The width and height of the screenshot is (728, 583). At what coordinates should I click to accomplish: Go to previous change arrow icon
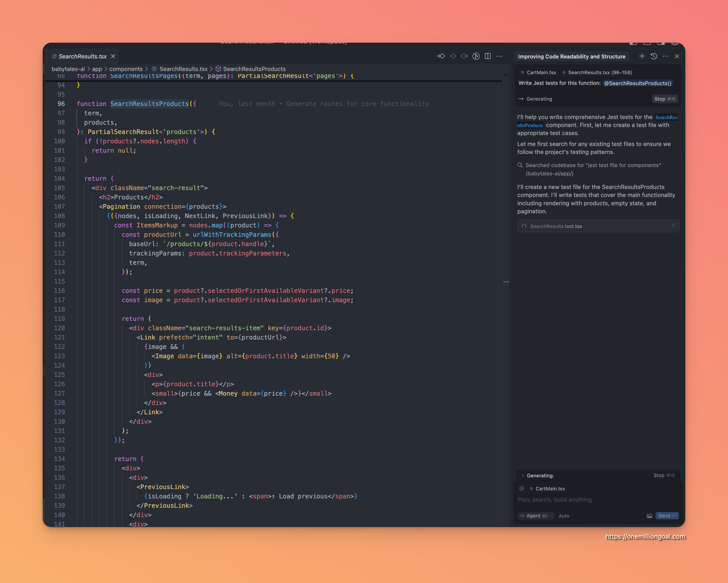(x=441, y=56)
